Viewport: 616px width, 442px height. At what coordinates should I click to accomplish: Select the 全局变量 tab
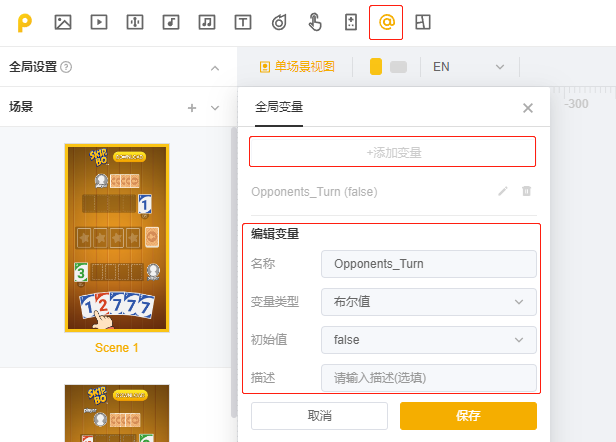point(279,107)
